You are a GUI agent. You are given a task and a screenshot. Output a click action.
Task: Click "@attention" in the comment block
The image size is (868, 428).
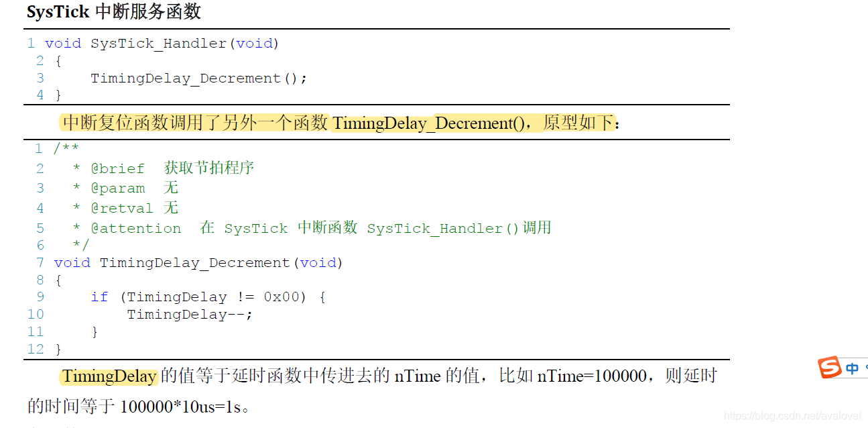point(136,229)
